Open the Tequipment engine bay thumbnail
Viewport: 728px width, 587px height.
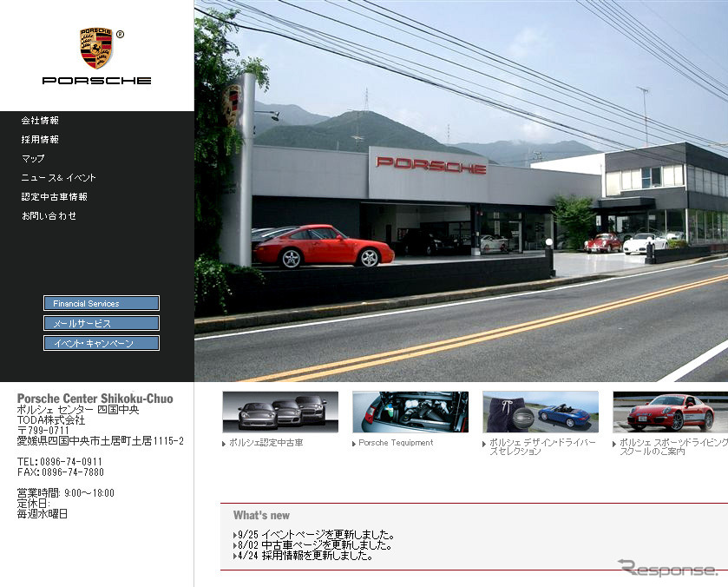coord(410,412)
